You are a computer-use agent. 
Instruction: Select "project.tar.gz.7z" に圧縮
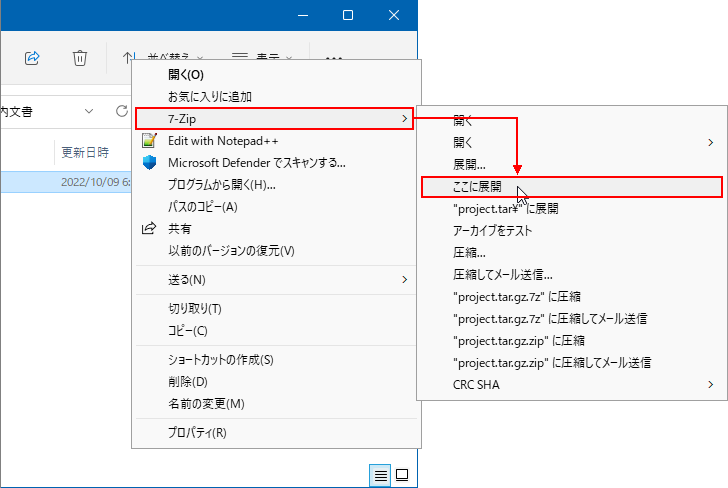572,296
